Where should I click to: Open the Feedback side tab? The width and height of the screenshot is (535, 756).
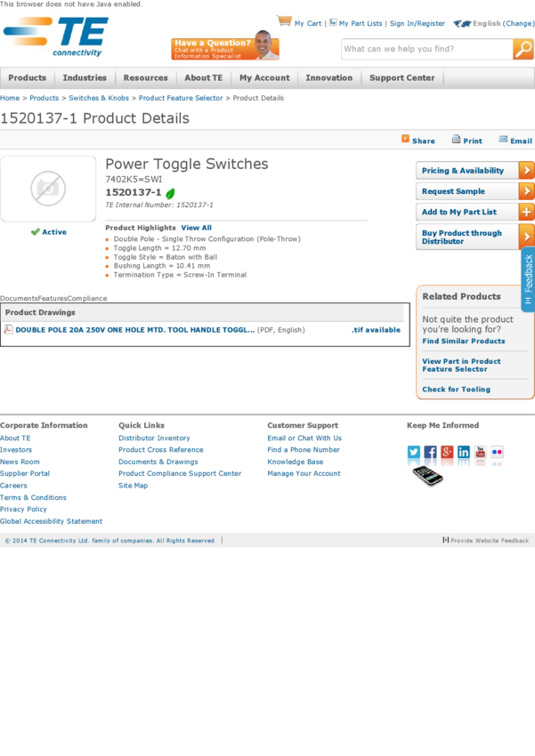coord(528,279)
